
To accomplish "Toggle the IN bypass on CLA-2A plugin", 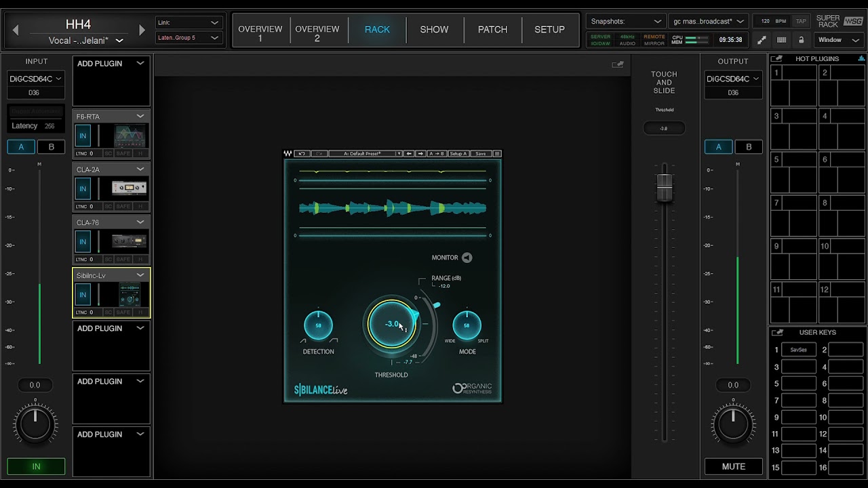I will click(x=83, y=188).
